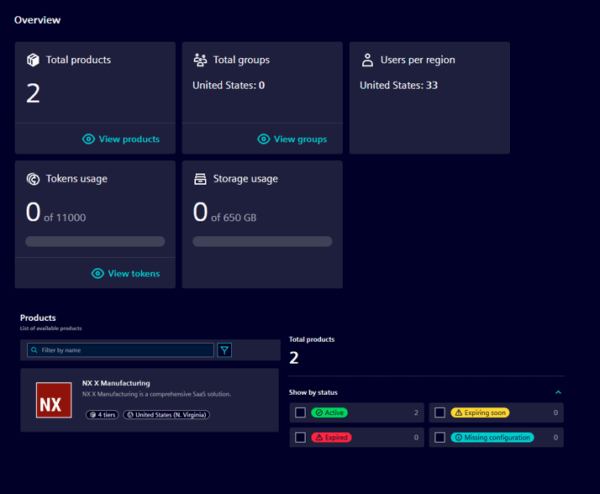
Task: Click the Users per region person icon
Action: pos(367,60)
